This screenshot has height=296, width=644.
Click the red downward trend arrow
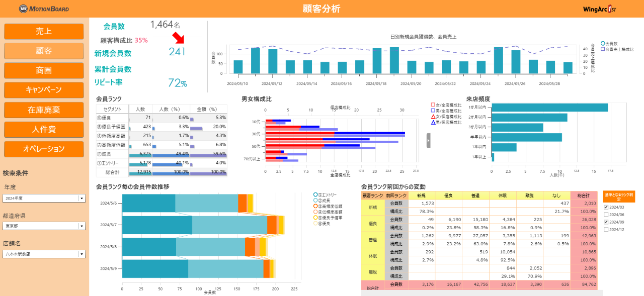[179, 38]
